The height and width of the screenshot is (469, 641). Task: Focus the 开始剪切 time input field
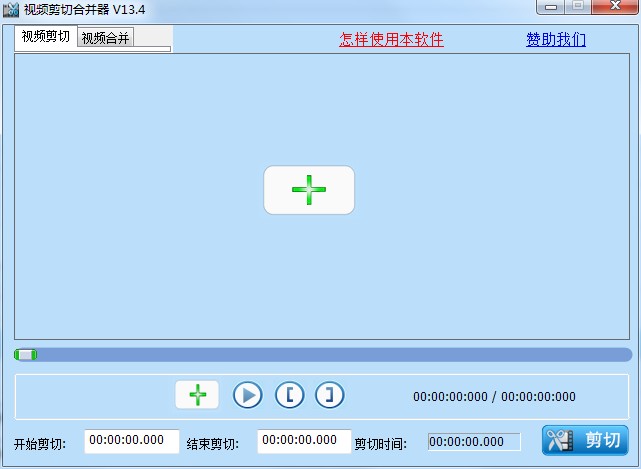pos(132,441)
